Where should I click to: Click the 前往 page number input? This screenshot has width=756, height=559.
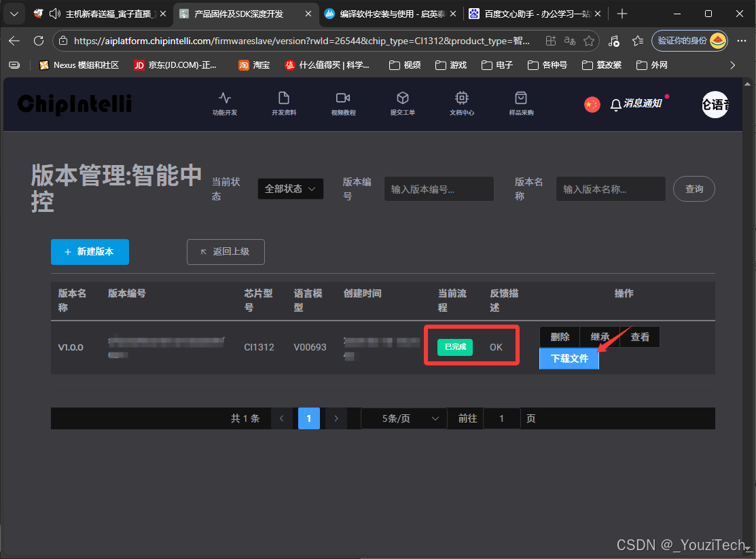(501, 418)
